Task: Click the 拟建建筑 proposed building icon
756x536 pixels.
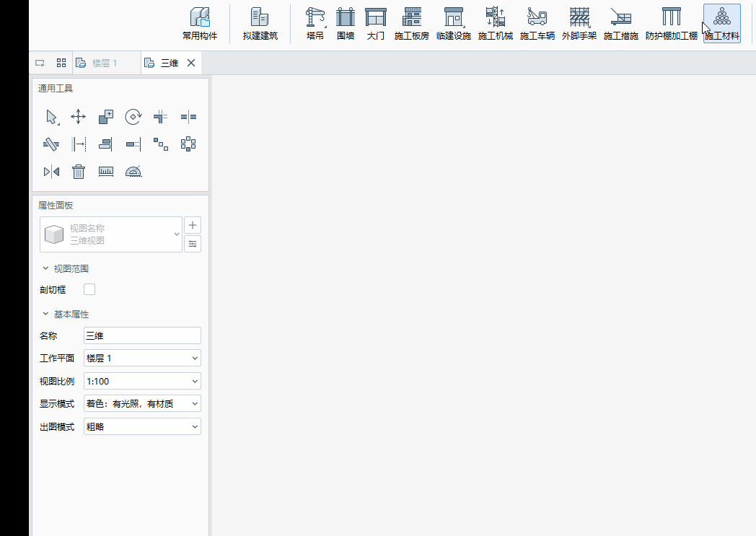Action: point(260,23)
